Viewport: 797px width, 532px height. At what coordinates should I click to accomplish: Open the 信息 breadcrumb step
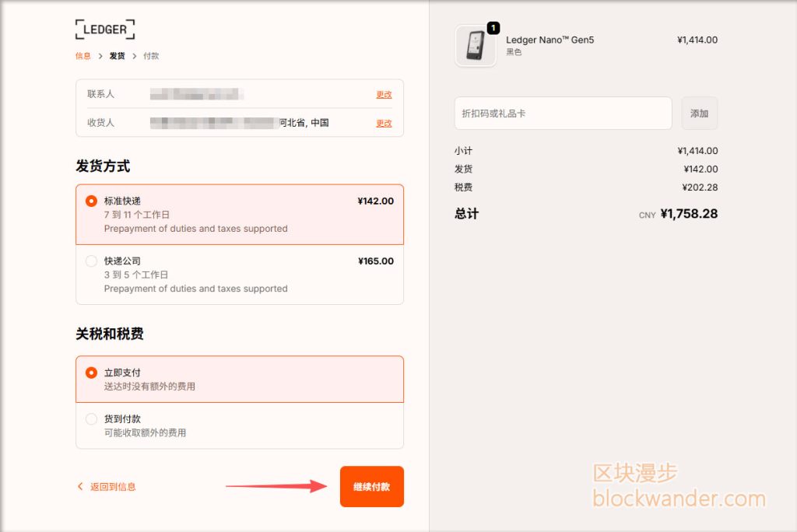tap(83, 56)
